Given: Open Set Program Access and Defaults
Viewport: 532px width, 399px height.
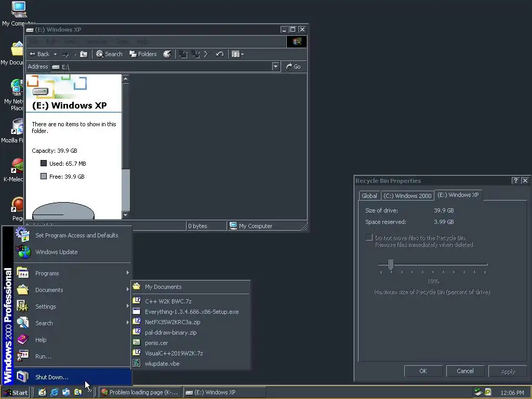Looking at the screenshot, I should 73,235.
